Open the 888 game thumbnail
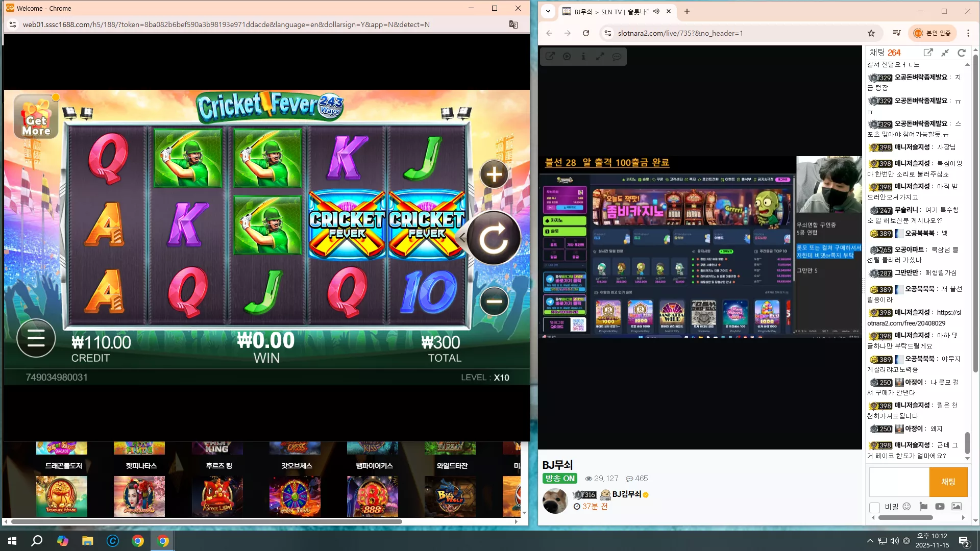Screen dimensions: 980x551 tap(373, 496)
